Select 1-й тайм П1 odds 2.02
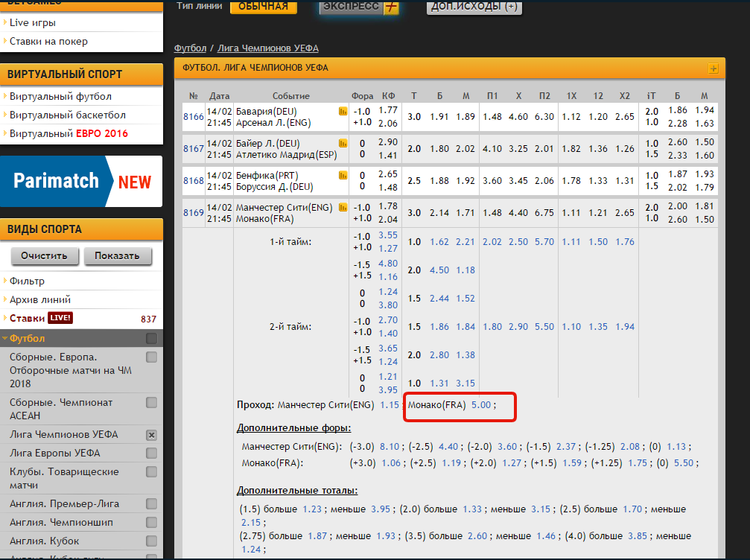 492,242
